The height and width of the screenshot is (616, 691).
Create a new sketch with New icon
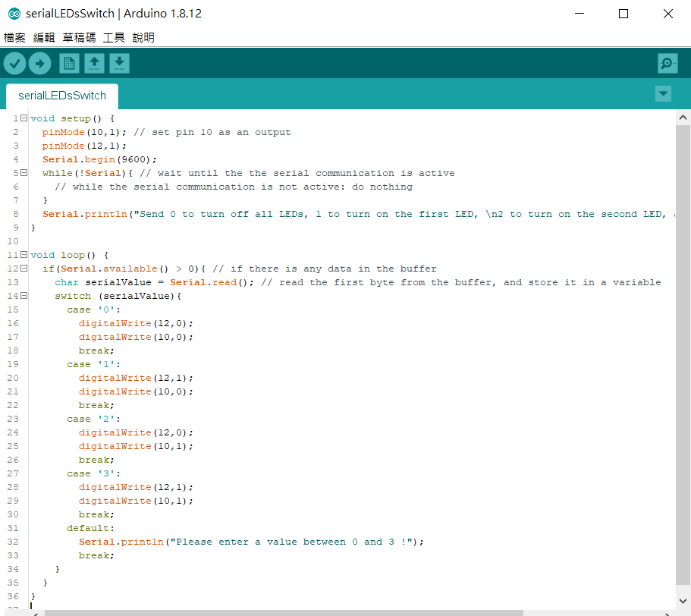pyautogui.click(x=69, y=63)
